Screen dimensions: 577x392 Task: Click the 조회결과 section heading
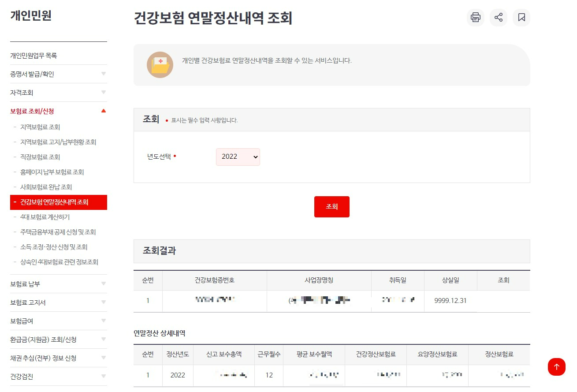pyautogui.click(x=159, y=251)
